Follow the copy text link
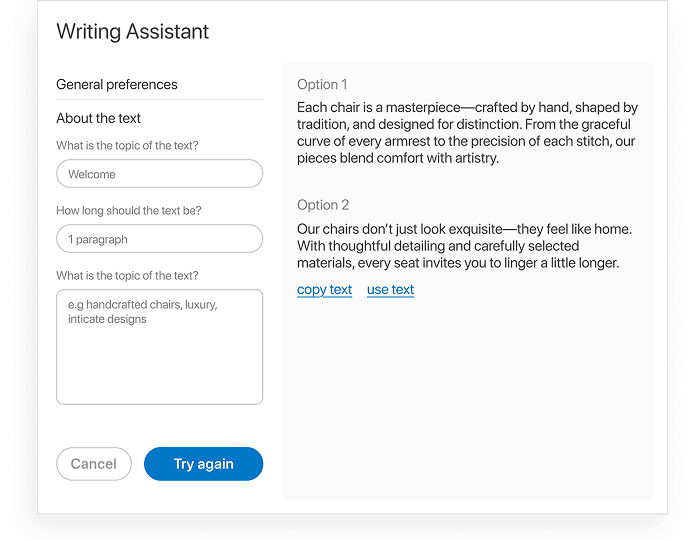 pyautogui.click(x=324, y=290)
